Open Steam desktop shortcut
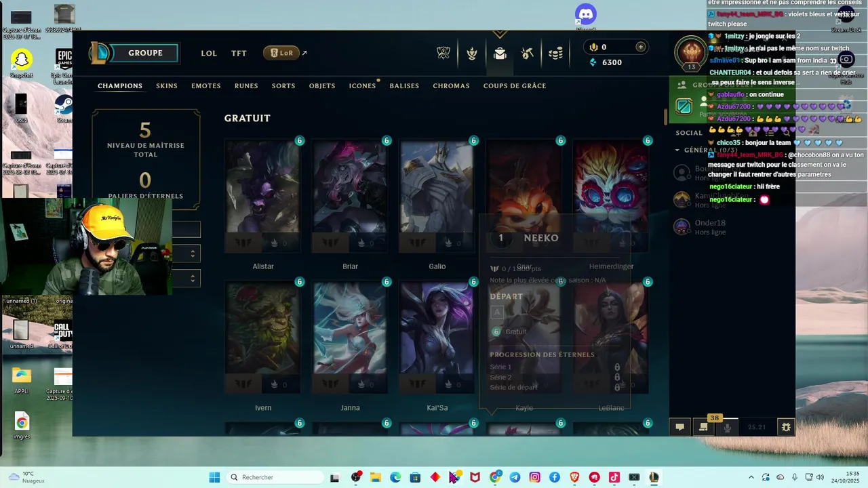Screen dimensions: 868x488 (64, 108)
